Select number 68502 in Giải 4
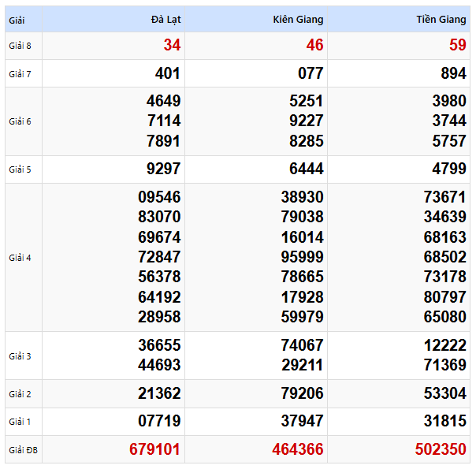The height and width of the screenshot is (469, 476). [x=445, y=257]
